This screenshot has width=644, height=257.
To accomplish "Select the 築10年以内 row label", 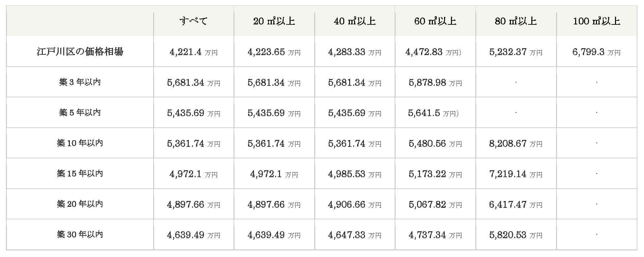I will point(80,143).
